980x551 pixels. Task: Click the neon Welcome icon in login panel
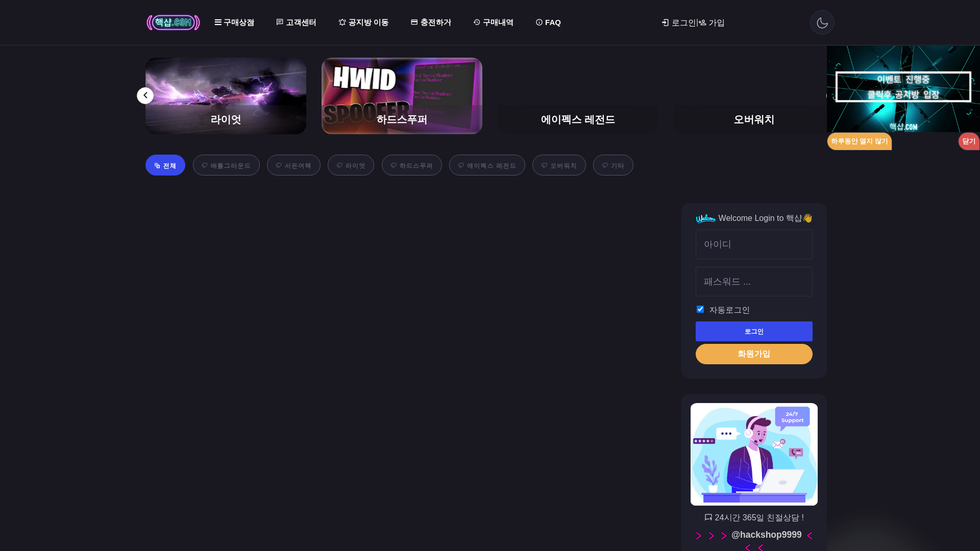[705, 218]
